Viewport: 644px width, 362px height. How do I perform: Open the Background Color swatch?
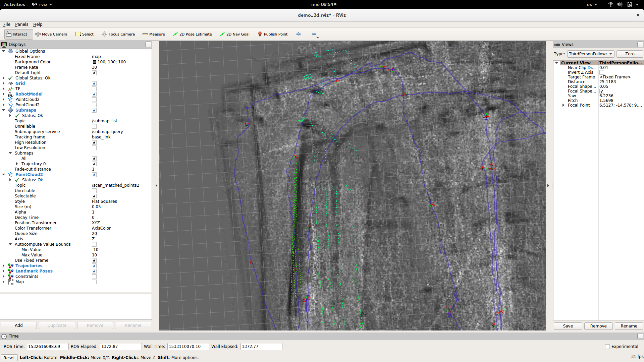click(x=94, y=62)
